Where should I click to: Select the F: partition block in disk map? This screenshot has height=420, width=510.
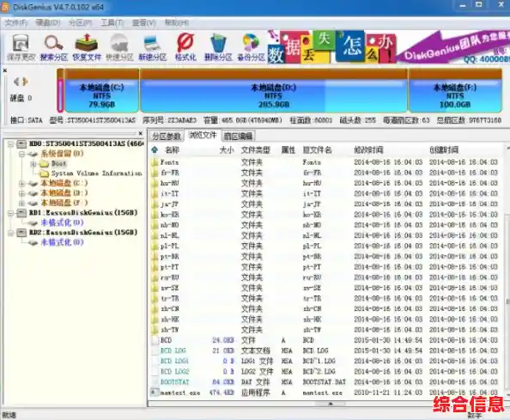(x=455, y=90)
